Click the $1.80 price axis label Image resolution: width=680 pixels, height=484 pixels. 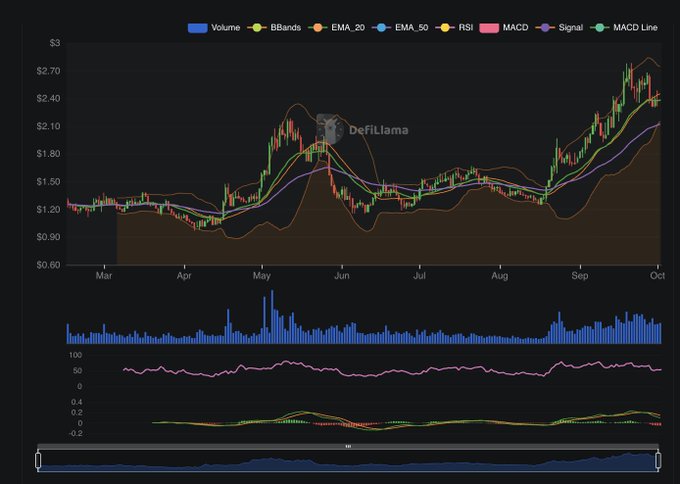49,154
